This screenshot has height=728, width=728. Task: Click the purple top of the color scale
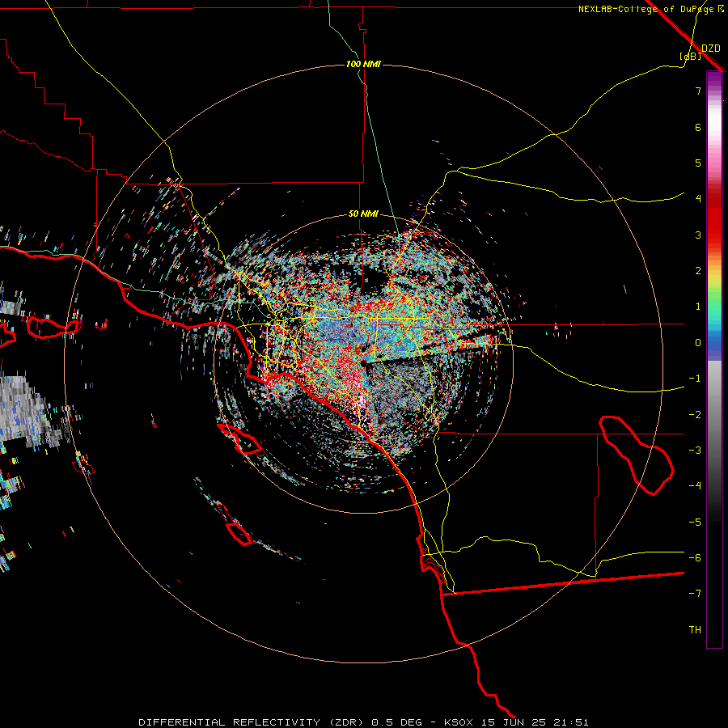[x=714, y=80]
